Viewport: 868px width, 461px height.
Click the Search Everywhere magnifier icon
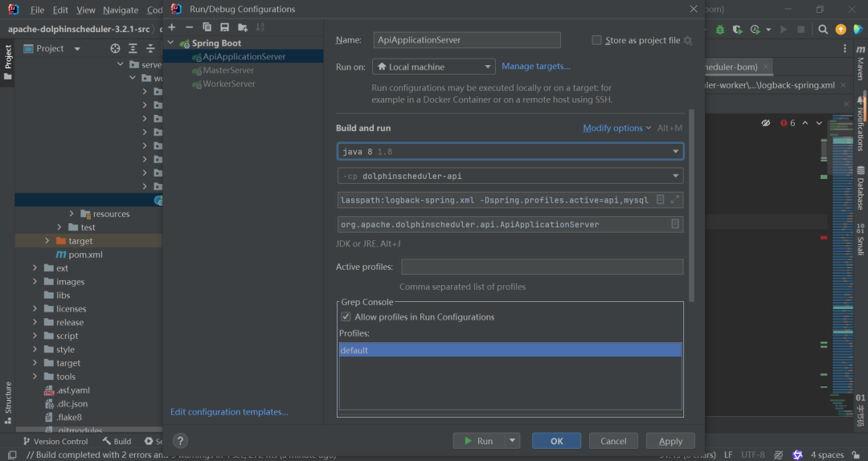823,30
